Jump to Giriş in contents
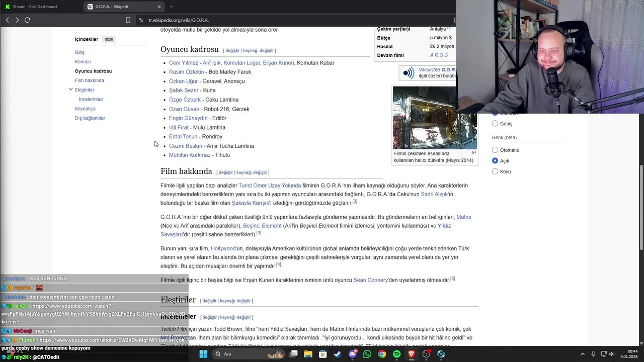This screenshot has width=644, height=362. coord(79,52)
